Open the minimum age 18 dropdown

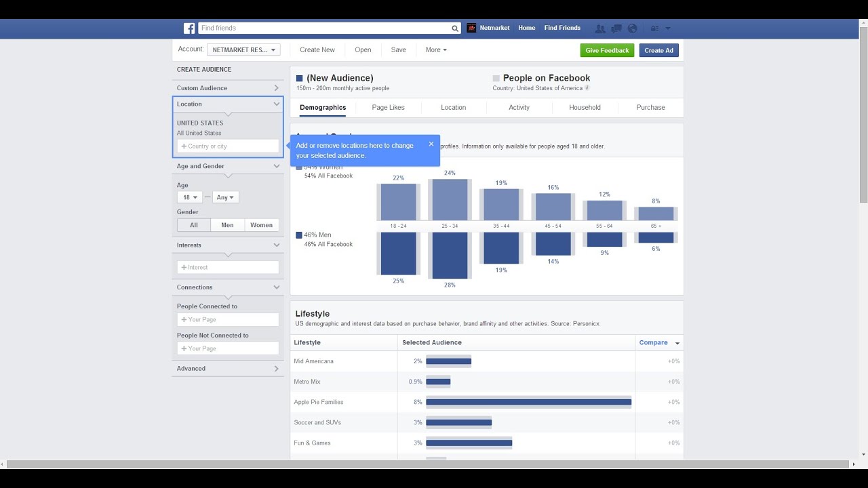tap(190, 197)
